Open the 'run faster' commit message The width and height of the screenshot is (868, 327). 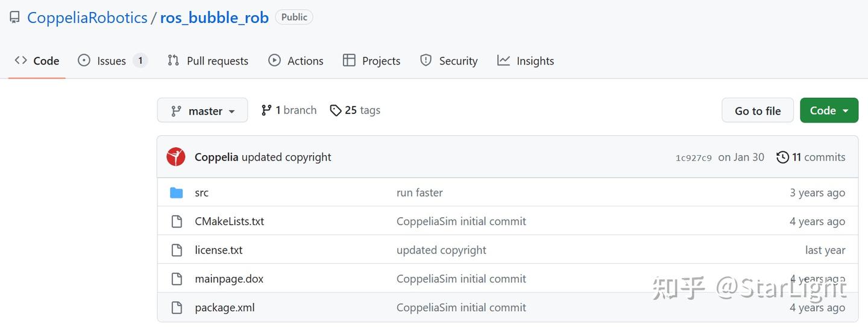(420, 193)
